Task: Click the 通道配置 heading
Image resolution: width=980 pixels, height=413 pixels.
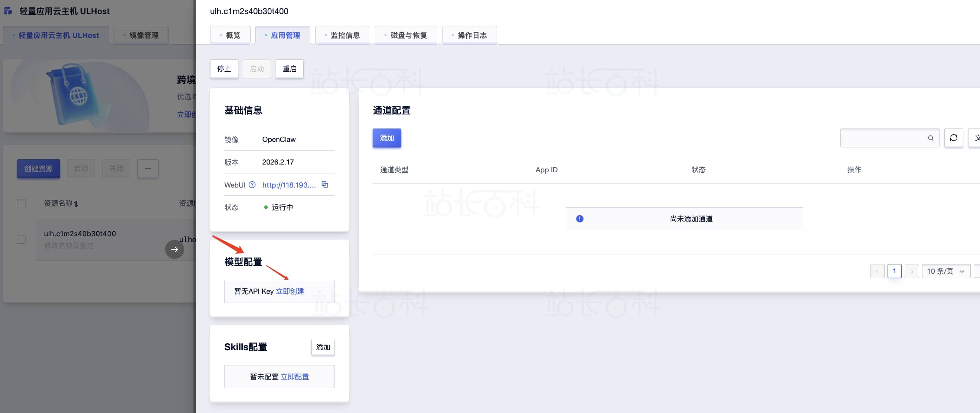Action: click(x=392, y=110)
